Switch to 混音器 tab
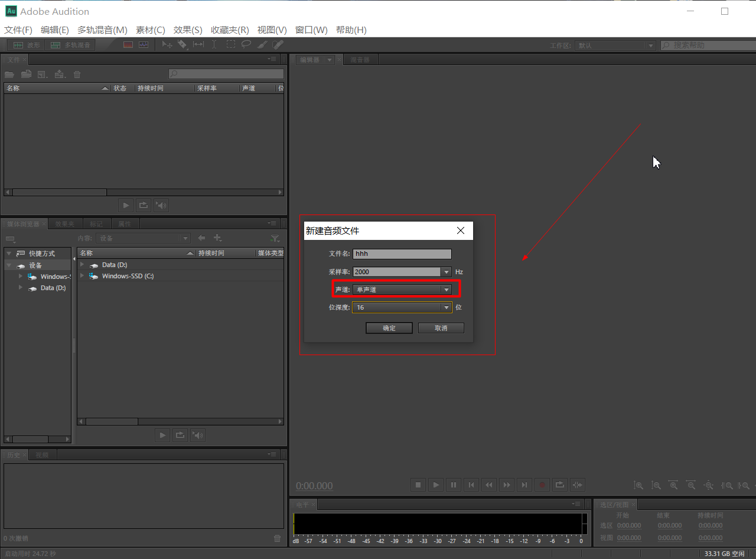Image resolution: width=756 pixels, height=559 pixels. click(x=360, y=60)
